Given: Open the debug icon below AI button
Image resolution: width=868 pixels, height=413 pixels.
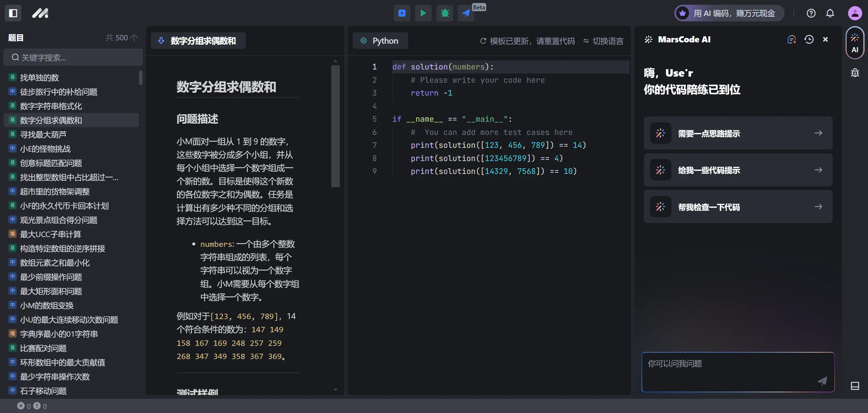Looking at the screenshot, I should point(855,73).
